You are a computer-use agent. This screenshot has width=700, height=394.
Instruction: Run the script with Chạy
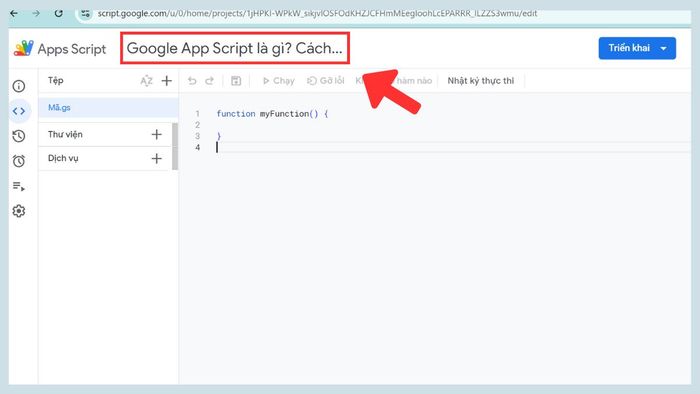point(279,81)
